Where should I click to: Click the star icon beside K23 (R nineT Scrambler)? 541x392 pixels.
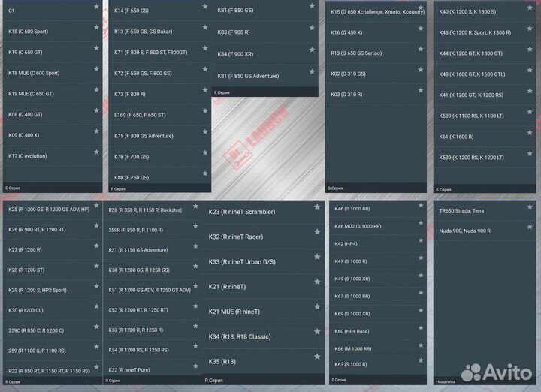(x=316, y=207)
